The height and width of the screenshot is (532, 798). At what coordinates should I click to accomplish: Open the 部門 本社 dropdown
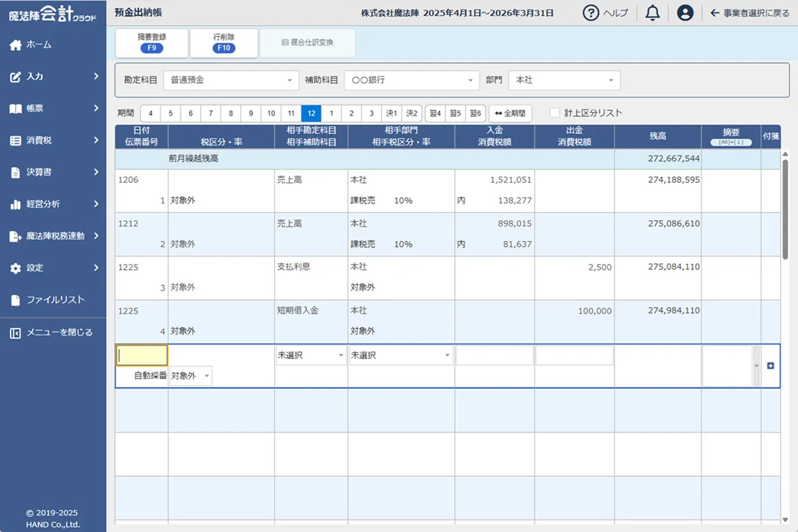pos(564,80)
